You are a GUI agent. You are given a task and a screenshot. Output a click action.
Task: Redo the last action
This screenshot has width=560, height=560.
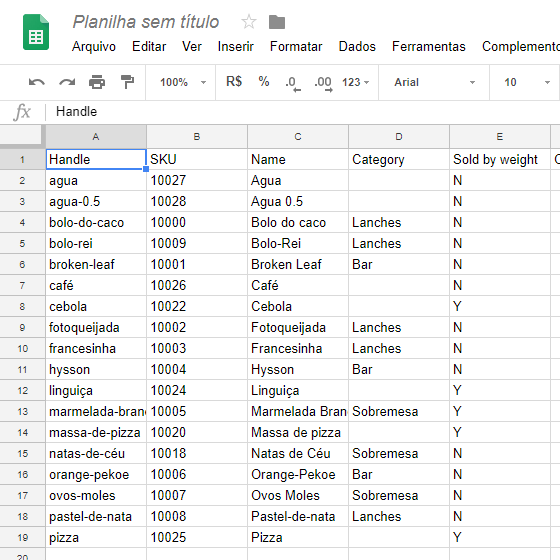67,82
